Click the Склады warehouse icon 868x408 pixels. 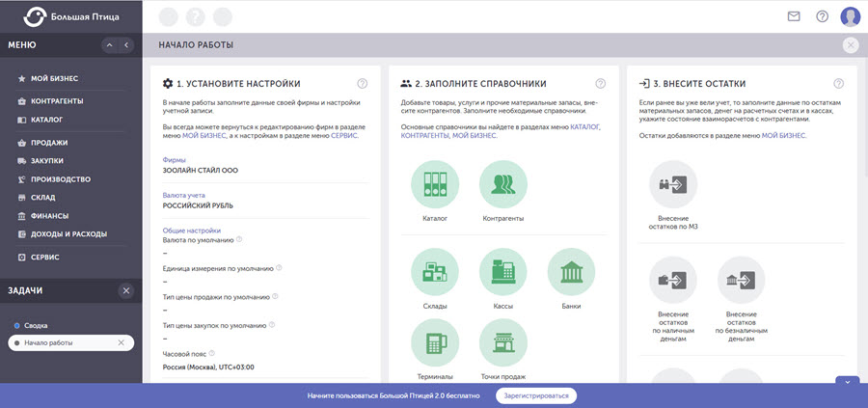pyautogui.click(x=435, y=272)
